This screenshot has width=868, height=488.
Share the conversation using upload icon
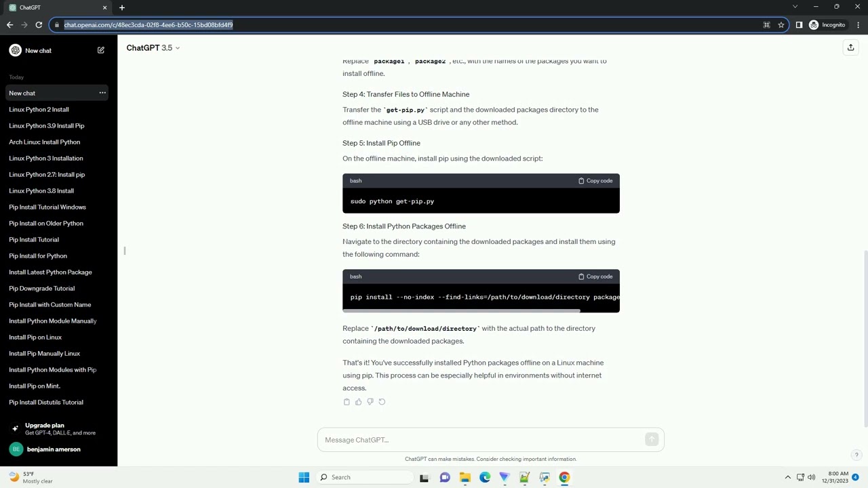click(x=850, y=47)
